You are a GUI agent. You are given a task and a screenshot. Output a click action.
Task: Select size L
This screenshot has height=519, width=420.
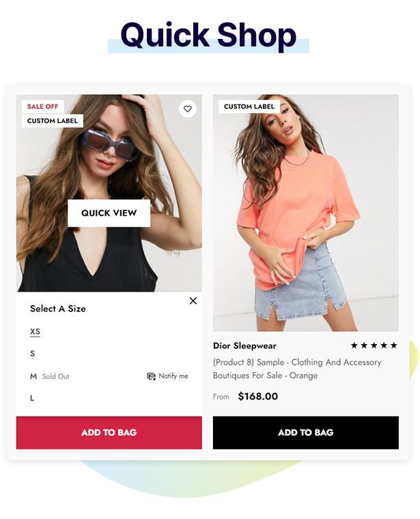click(32, 398)
